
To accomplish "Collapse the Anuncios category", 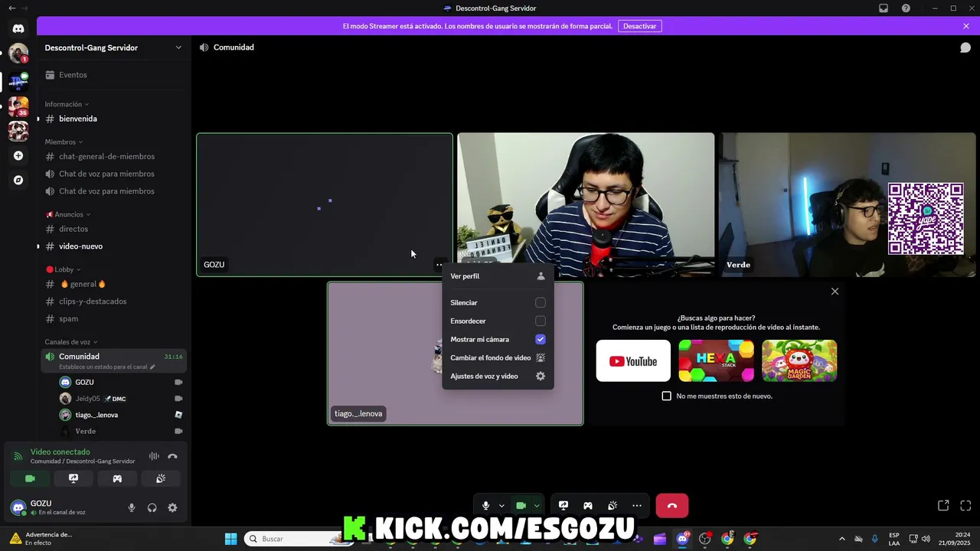I will 68,214.
